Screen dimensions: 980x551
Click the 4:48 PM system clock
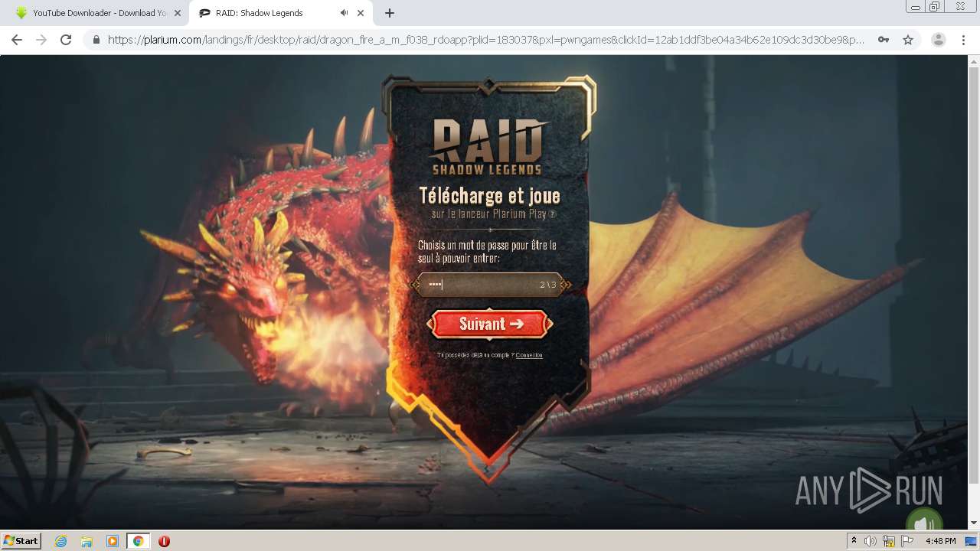click(940, 541)
